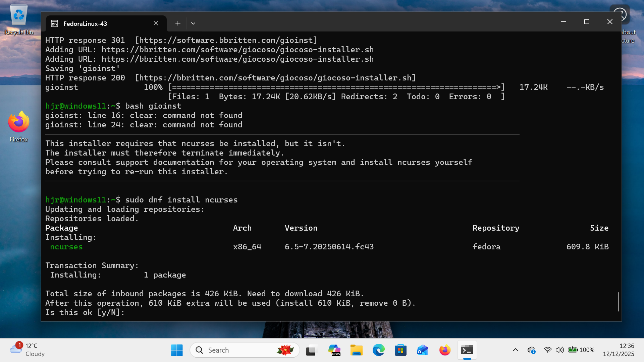Click the Terminal icon in the taskbar
The image size is (644, 362).
point(467,350)
